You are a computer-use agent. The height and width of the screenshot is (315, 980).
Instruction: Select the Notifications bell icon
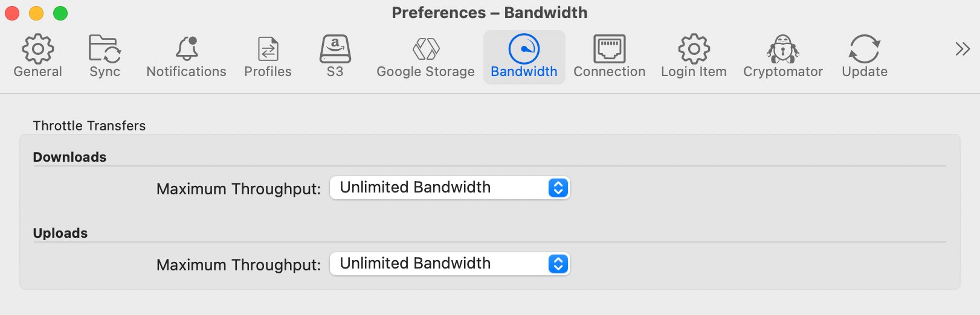coord(187,49)
